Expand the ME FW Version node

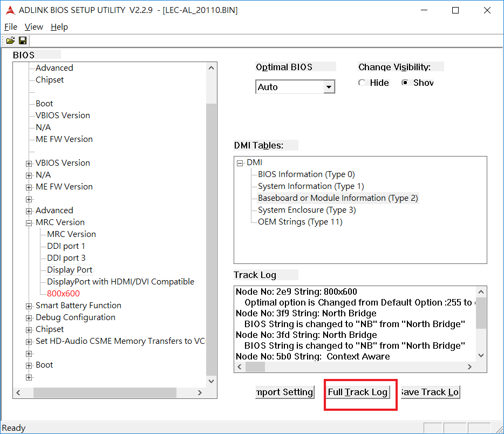[x=29, y=187]
